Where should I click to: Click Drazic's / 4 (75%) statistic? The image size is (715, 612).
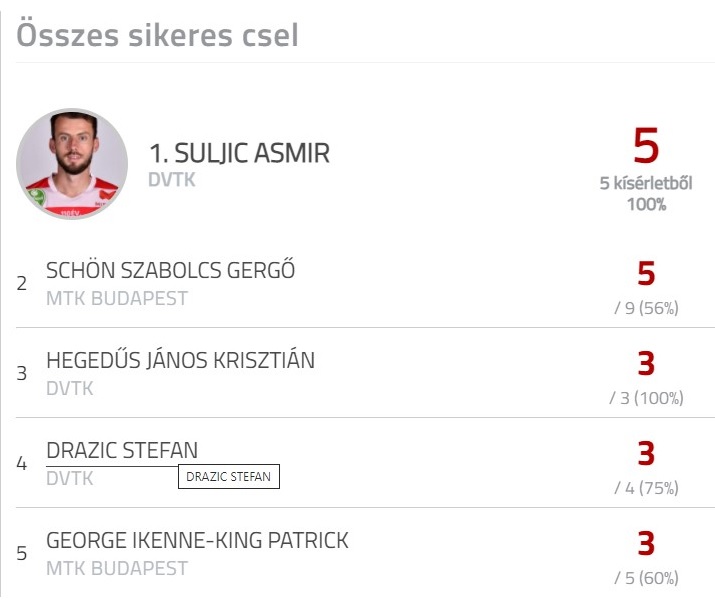click(x=646, y=488)
